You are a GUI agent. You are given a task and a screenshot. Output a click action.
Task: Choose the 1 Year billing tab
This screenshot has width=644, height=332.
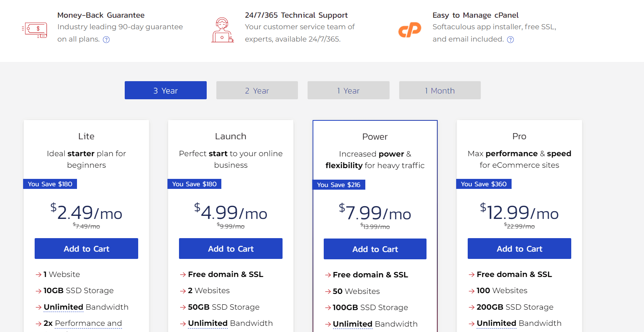[348, 90]
